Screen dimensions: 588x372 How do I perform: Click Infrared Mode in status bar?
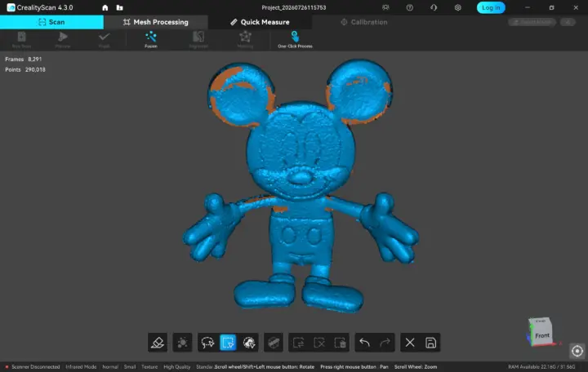[x=81, y=367]
